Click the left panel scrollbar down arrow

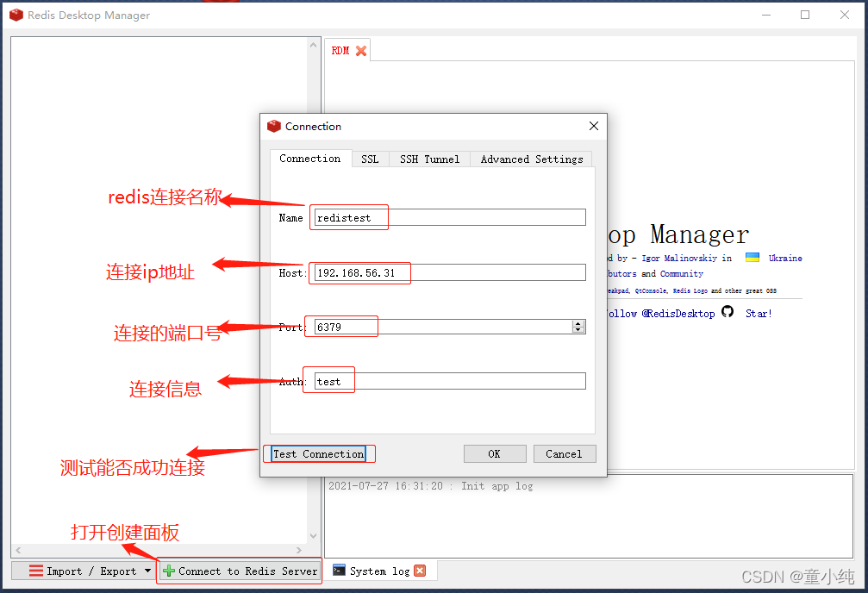pyautogui.click(x=312, y=536)
